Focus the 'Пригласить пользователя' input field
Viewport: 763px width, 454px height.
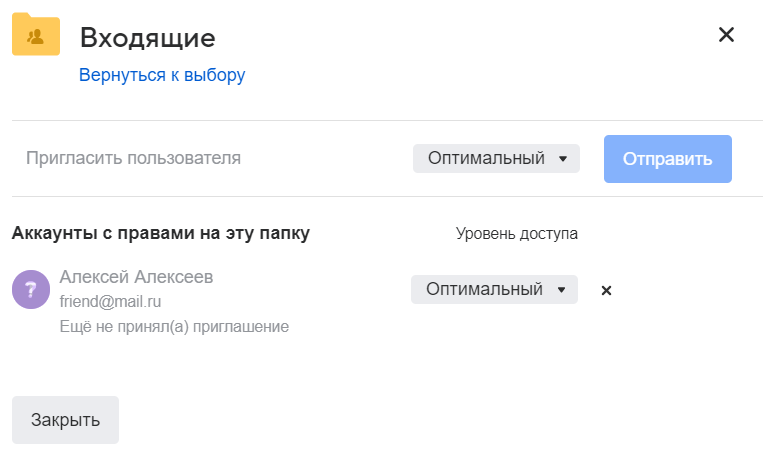pos(200,158)
